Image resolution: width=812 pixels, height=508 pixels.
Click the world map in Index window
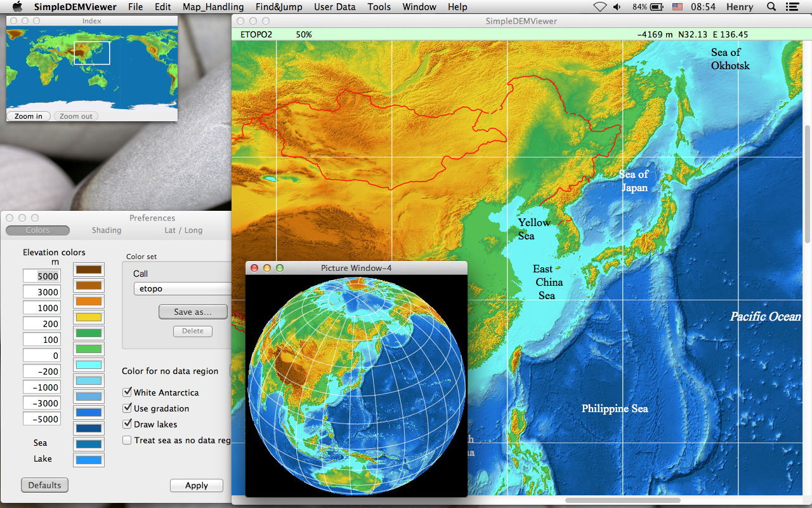click(x=92, y=68)
